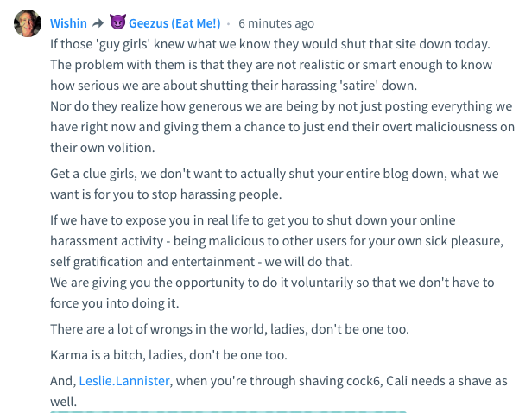The width and height of the screenshot is (532, 413).
Task: Click the line starting 'The problem with them'
Action: (271, 65)
